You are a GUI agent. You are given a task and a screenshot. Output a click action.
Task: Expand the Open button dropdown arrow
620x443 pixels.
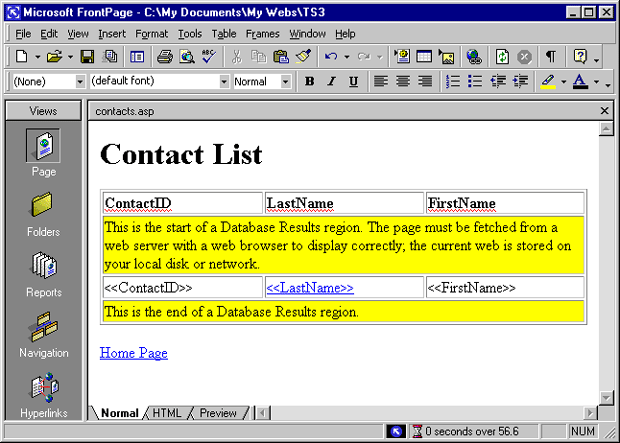(x=70, y=57)
